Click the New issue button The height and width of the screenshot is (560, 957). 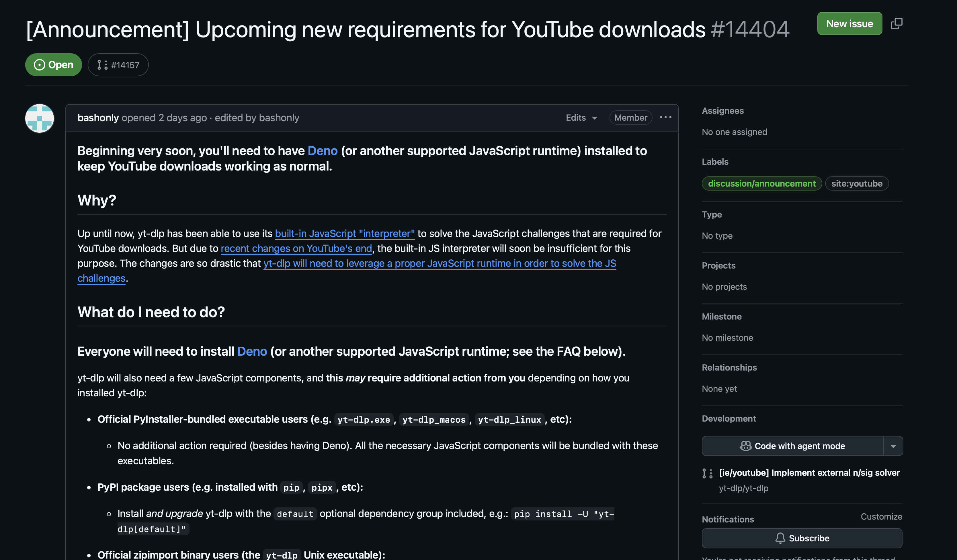click(x=849, y=24)
